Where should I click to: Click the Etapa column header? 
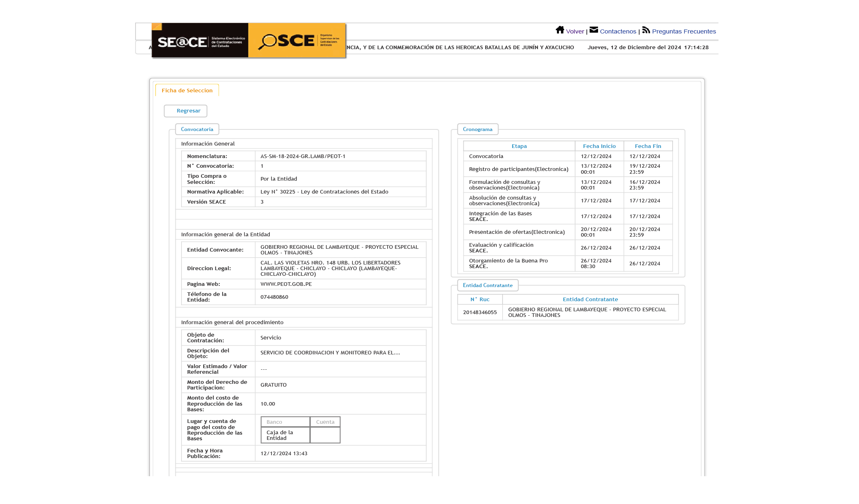[519, 146]
